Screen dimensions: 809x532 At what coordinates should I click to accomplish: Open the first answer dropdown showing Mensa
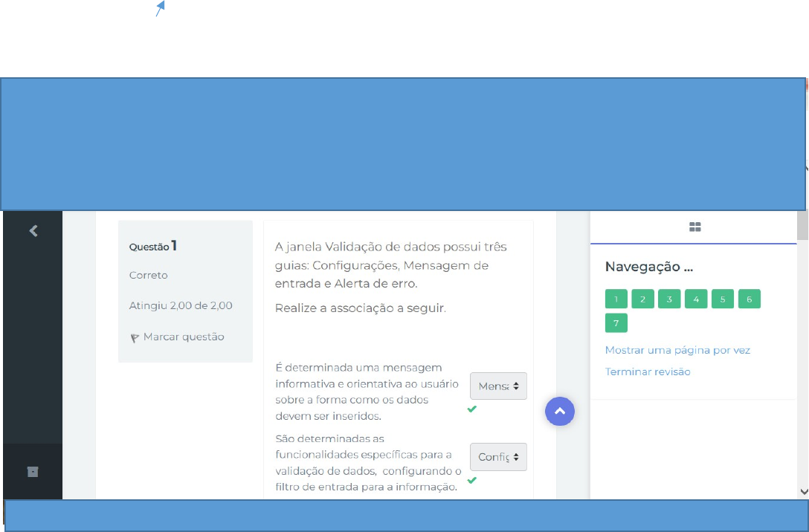coord(498,386)
